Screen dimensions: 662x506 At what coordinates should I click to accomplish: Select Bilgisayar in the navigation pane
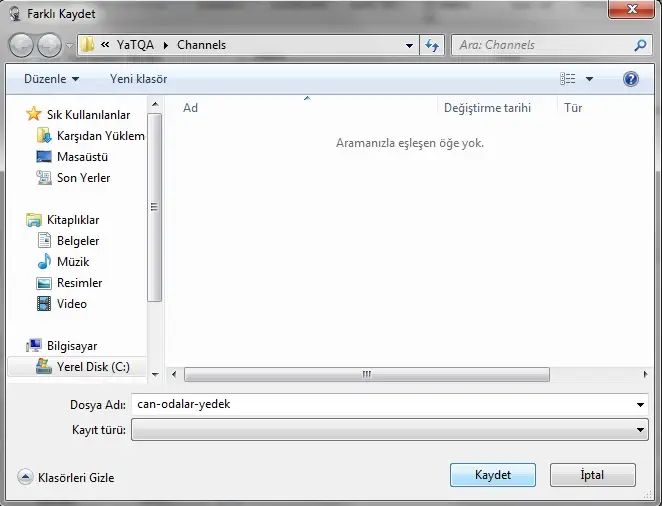pos(72,346)
